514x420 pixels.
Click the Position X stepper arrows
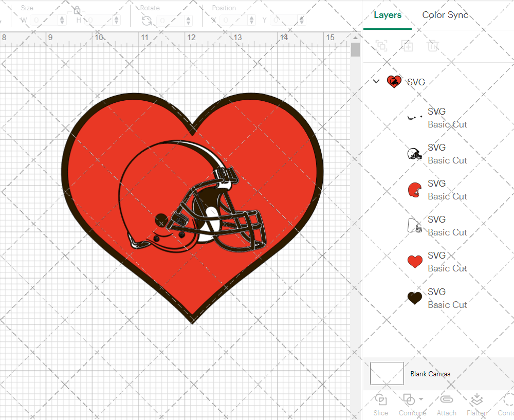point(251,21)
